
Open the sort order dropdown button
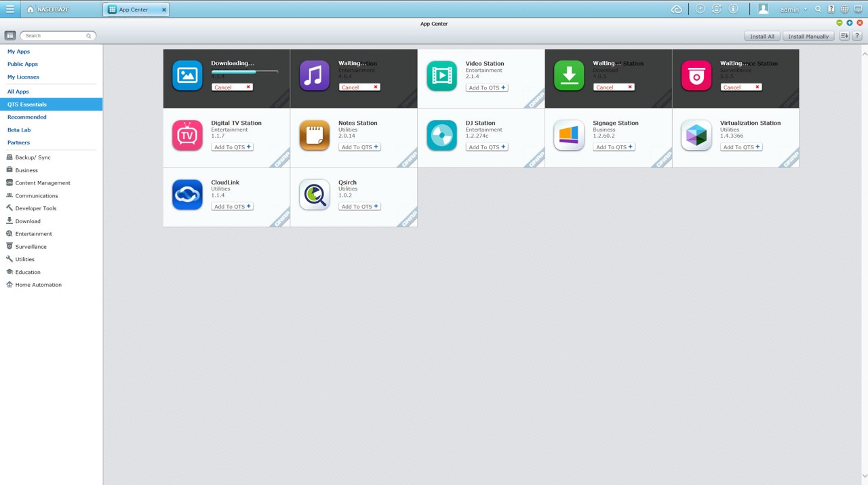pyautogui.click(x=844, y=36)
